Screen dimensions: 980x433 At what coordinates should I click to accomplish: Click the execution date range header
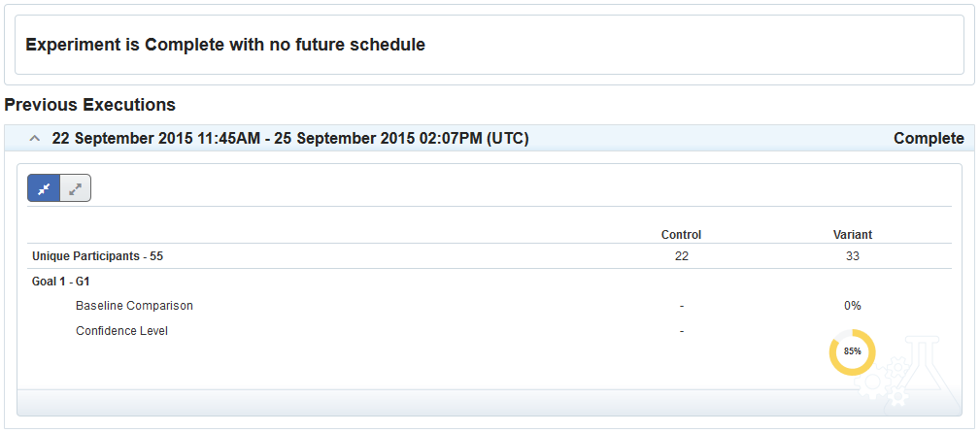point(290,139)
